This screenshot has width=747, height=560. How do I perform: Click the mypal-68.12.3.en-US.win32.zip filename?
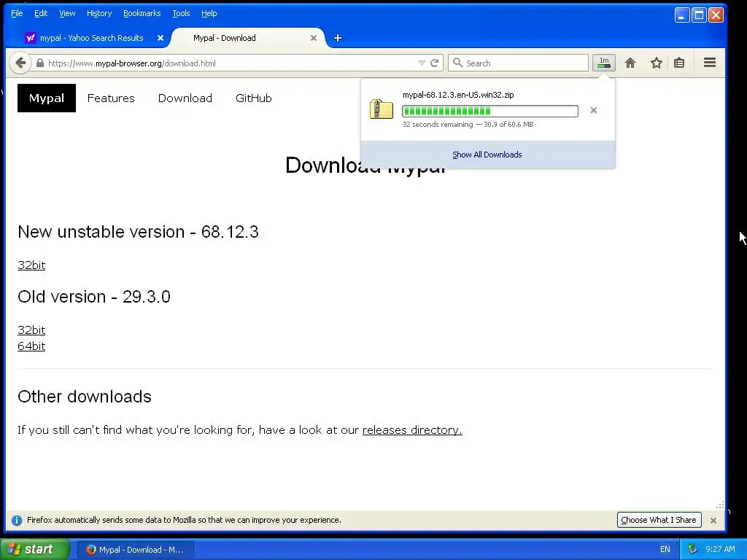pos(458,95)
